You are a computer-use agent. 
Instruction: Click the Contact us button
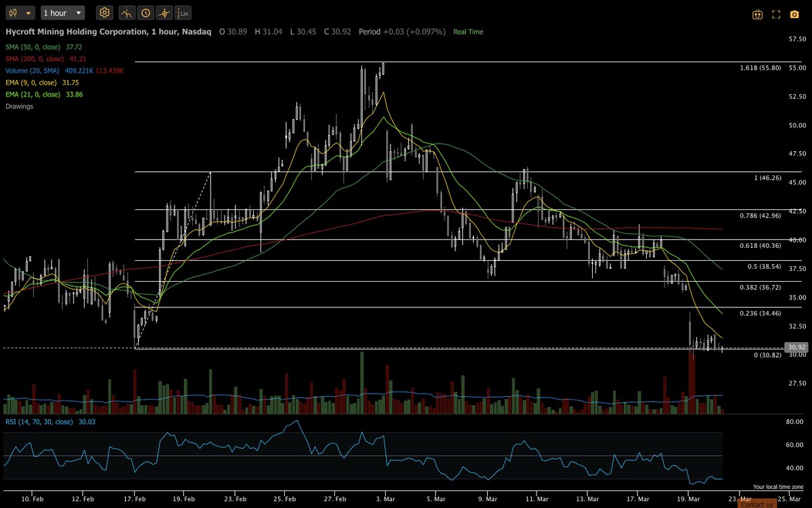[x=756, y=504]
